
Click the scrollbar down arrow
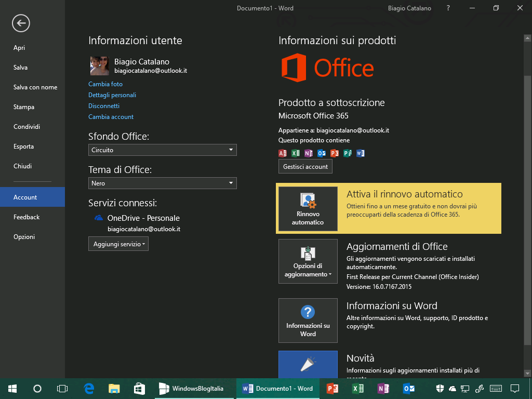click(x=527, y=374)
